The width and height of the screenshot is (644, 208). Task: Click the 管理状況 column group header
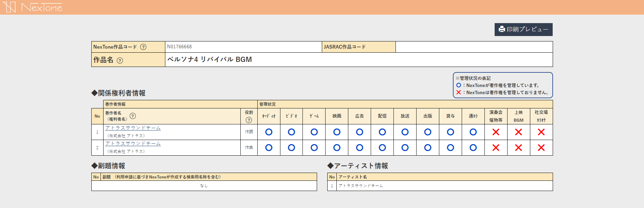(405, 104)
